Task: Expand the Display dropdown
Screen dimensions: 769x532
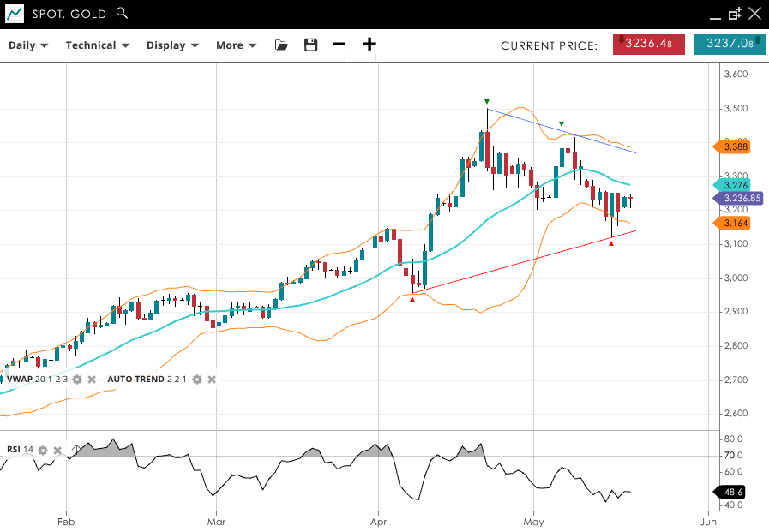Action: [x=172, y=45]
